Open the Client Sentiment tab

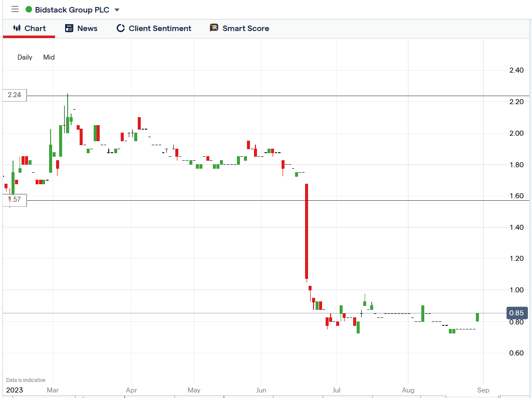pyautogui.click(x=154, y=29)
